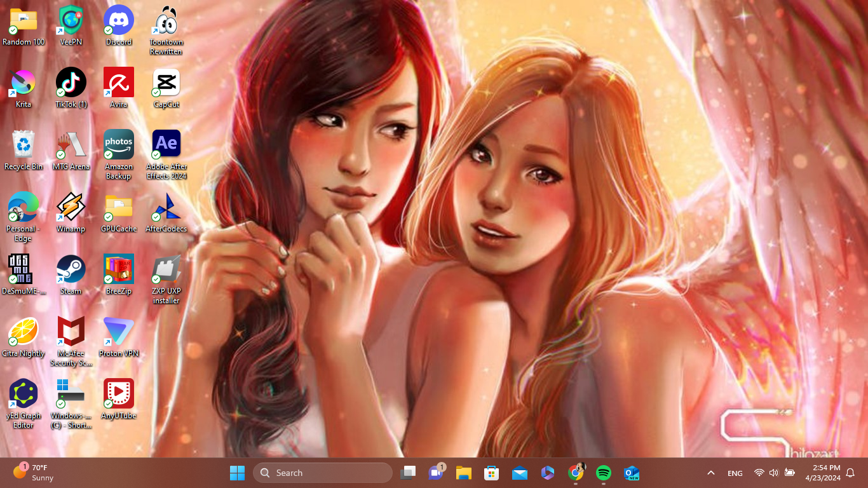This screenshot has height=488, width=868.
Task: Open the weather widget showing 70°F Sunny
Action: (x=34, y=473)
